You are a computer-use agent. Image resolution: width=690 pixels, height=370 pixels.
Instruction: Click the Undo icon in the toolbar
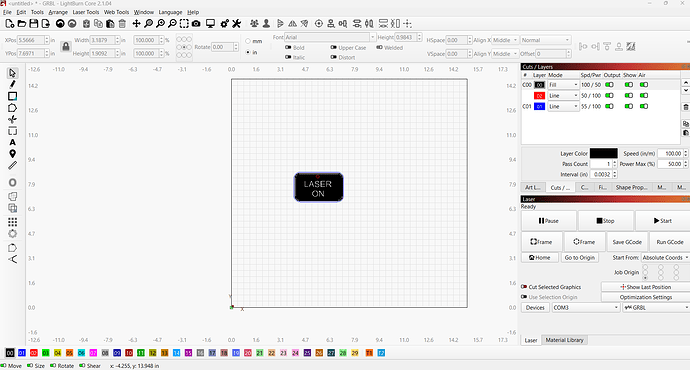point(60,24)
